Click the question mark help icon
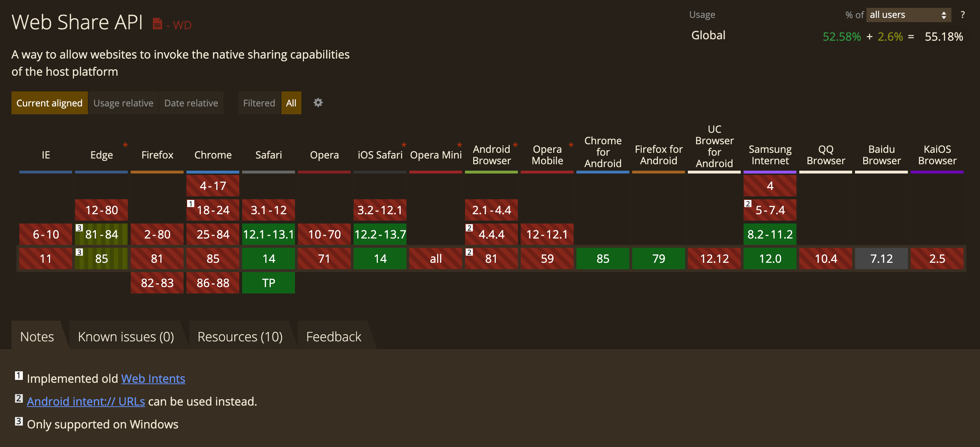This screenshot has width=980, height=447. (962, 15)
